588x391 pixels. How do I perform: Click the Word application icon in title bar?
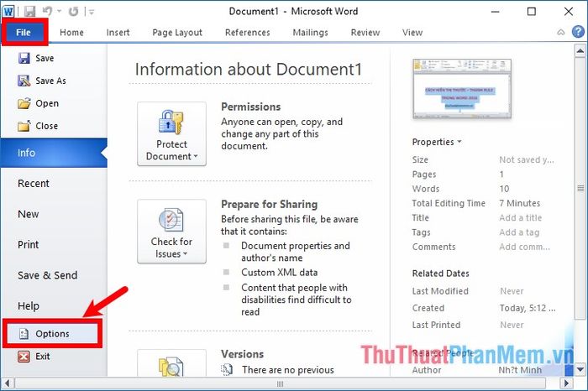click(x=8, y=11)
